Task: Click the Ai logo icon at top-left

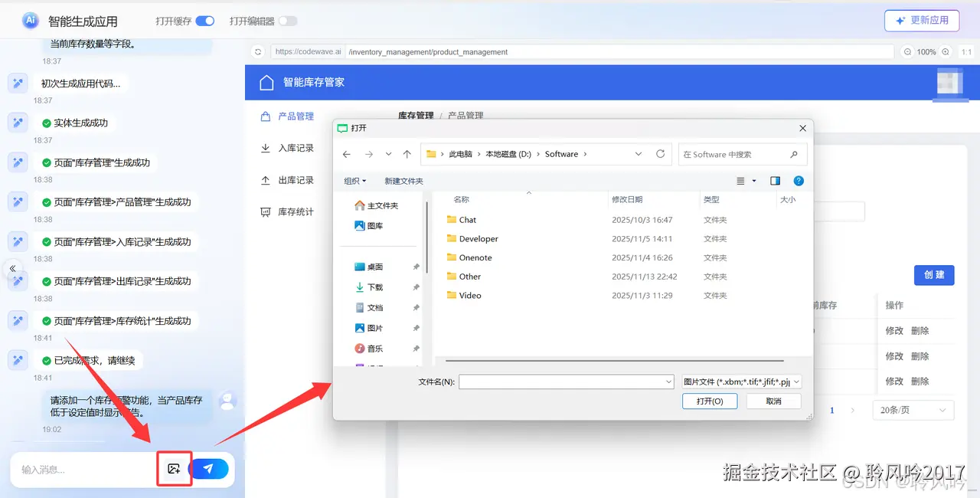Action: pos(29,20)
